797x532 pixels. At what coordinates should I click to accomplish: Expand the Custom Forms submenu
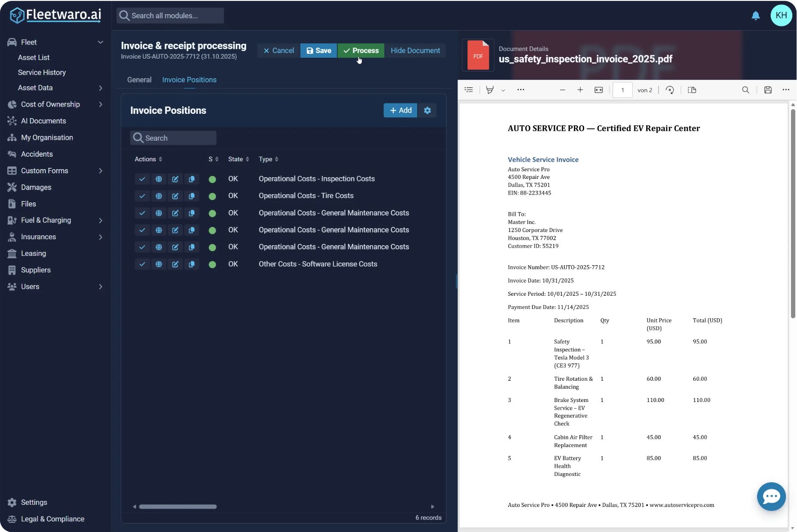point(101,171)
